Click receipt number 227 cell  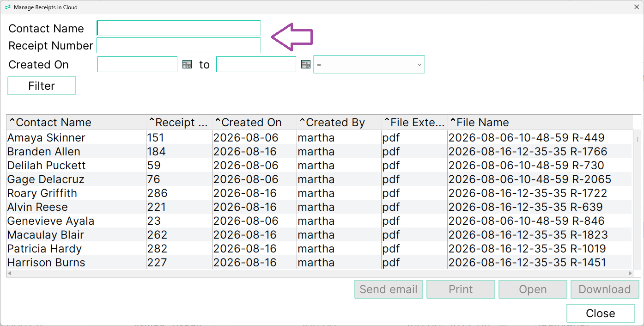coord(179,263)
